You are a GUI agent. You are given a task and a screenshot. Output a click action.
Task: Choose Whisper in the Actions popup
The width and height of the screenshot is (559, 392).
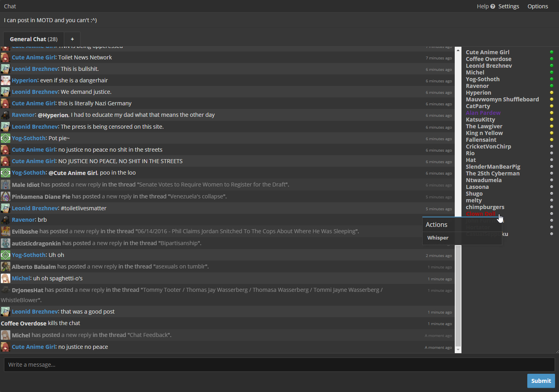click(x=438, y=238)
